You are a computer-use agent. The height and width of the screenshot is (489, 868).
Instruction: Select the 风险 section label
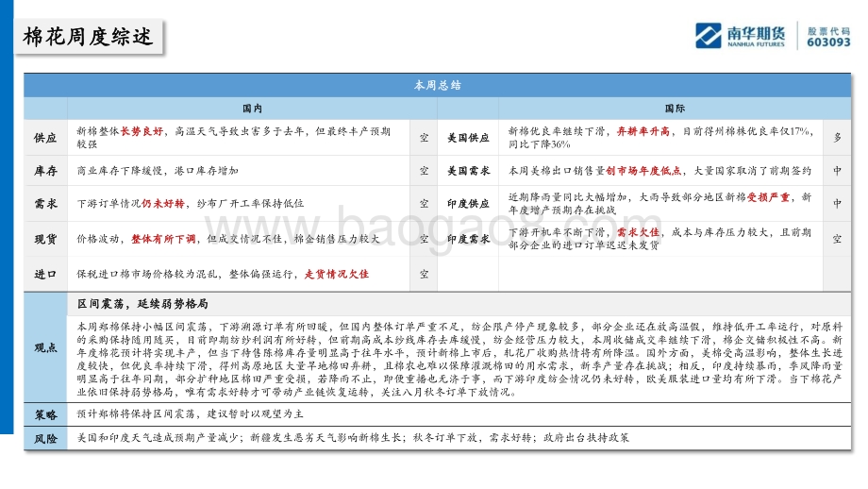(x=45, y=439)
